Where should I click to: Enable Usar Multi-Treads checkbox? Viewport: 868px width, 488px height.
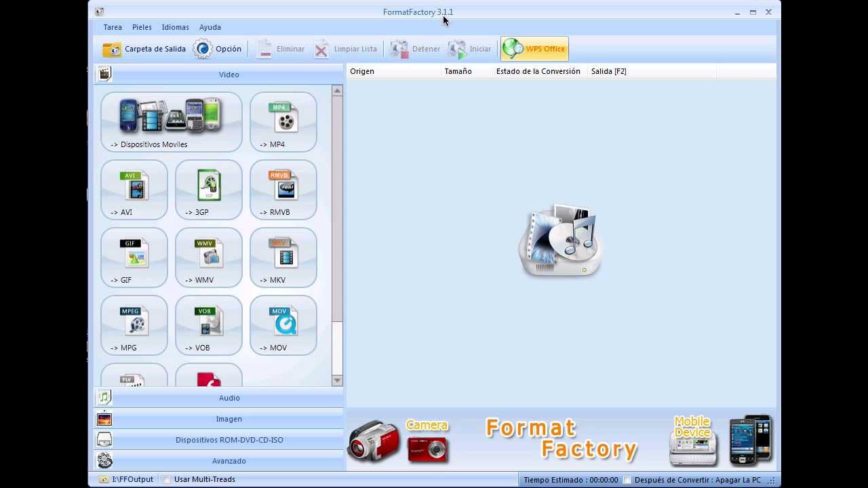coord(167,479)
